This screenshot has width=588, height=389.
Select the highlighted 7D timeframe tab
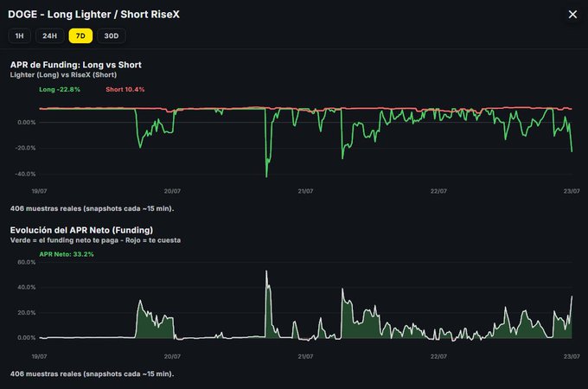(80, 36)
